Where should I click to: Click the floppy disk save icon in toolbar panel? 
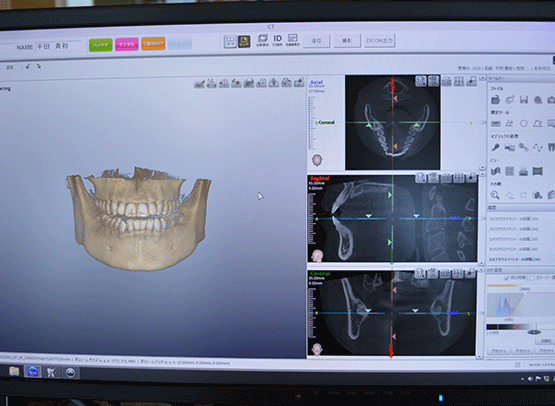523,100
